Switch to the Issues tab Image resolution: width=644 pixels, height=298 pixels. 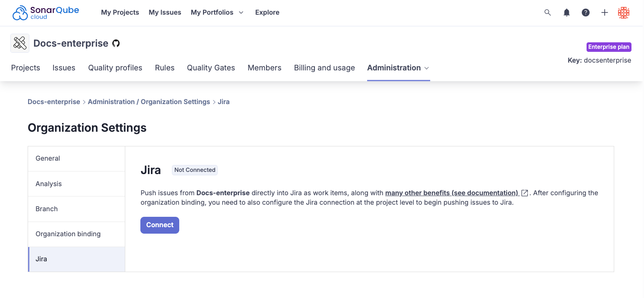(x=64, y=68)
